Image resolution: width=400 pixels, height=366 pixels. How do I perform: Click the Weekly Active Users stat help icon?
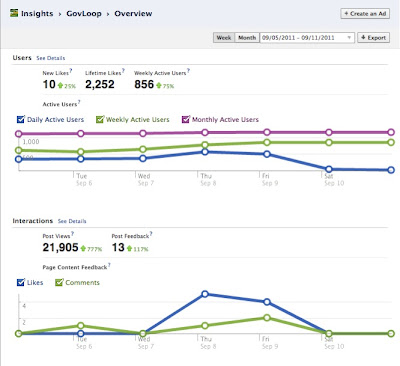point(188,70)
